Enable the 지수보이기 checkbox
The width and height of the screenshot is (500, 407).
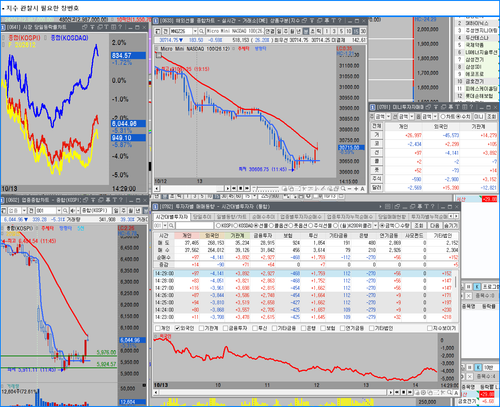pos(430,328)
